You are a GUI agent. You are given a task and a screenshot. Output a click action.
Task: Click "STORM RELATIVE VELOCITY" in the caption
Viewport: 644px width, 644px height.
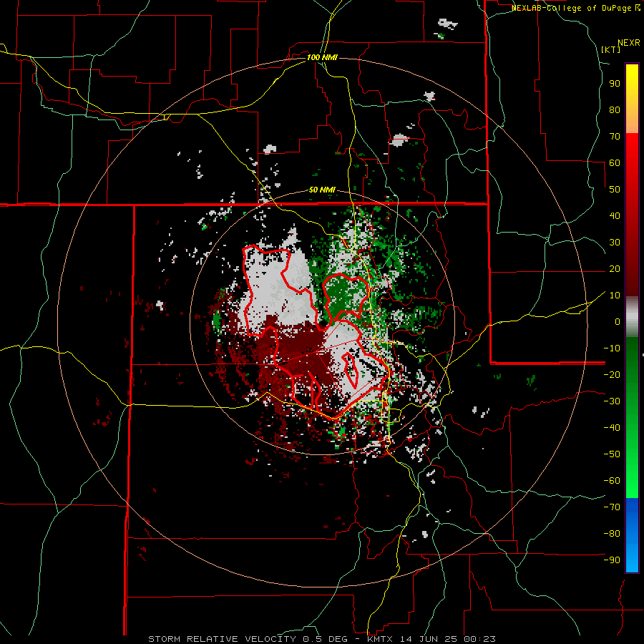coord(222,639)
